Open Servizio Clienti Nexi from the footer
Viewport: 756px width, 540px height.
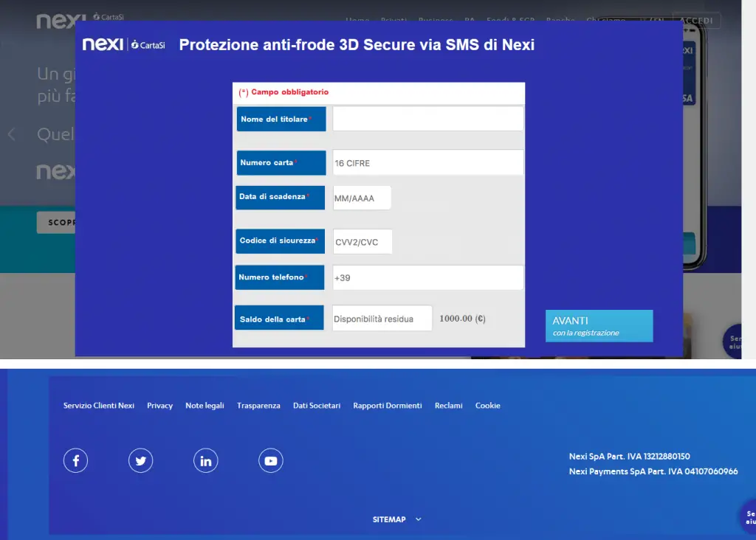click(x=98, y=405)
